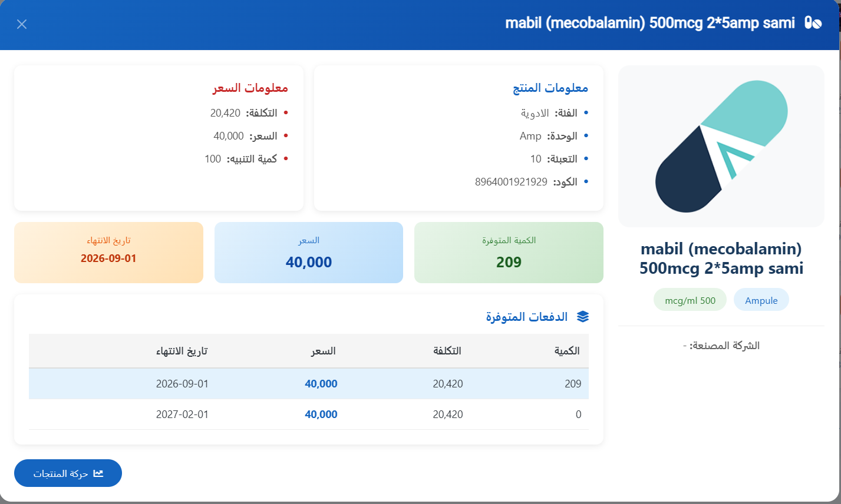Click the الشركة المصنعة label

tap(725, 346)
